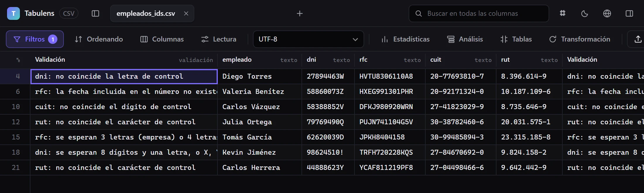This screenshot has height=193, width=644.
Task: Select the dni cell 27894463W
Action: pyautogui.click(x=328, y=76)
